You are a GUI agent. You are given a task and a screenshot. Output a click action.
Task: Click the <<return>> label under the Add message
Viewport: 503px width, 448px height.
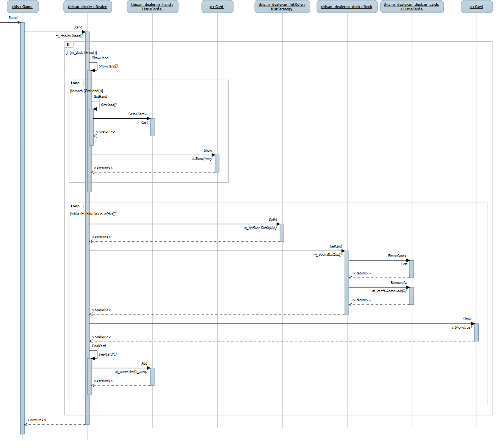103,381
